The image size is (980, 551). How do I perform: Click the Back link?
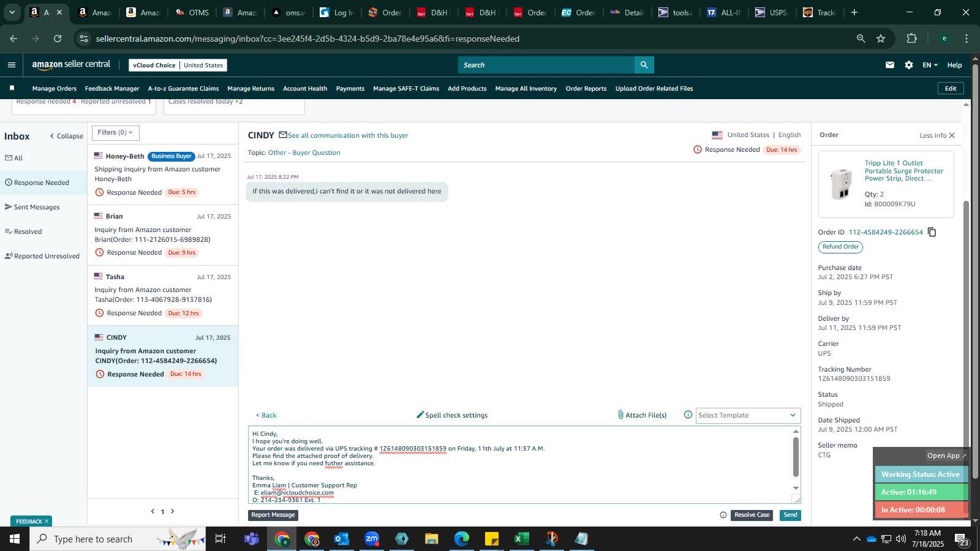click(x=266, y=416)
